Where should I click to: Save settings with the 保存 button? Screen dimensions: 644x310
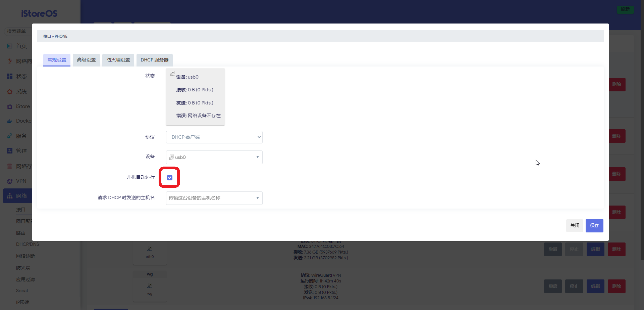coord(594,225)
